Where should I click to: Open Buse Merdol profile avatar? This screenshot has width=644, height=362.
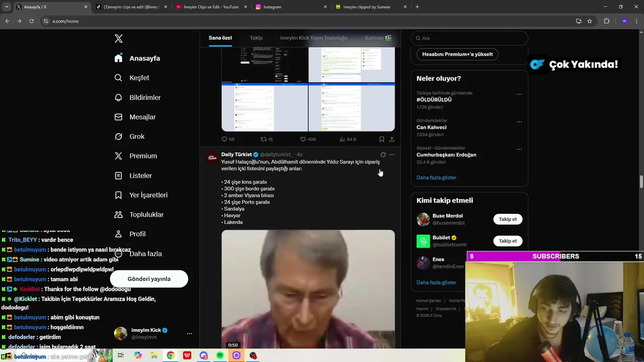pos(423,220)
